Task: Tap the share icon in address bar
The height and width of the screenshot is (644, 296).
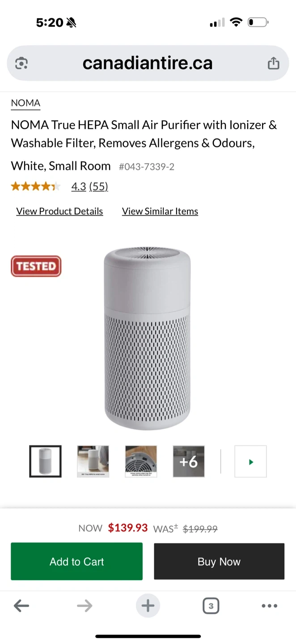Action: [x=273, y=64]
